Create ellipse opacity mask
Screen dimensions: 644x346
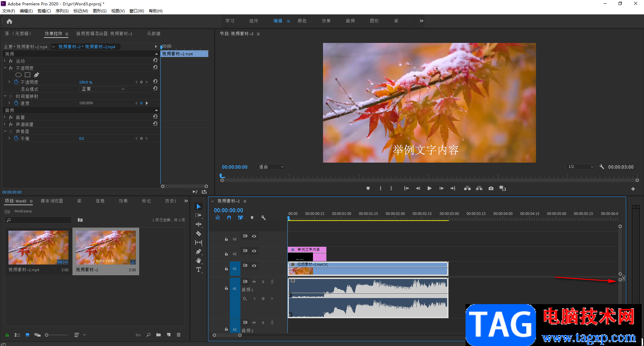coord(18,75)
